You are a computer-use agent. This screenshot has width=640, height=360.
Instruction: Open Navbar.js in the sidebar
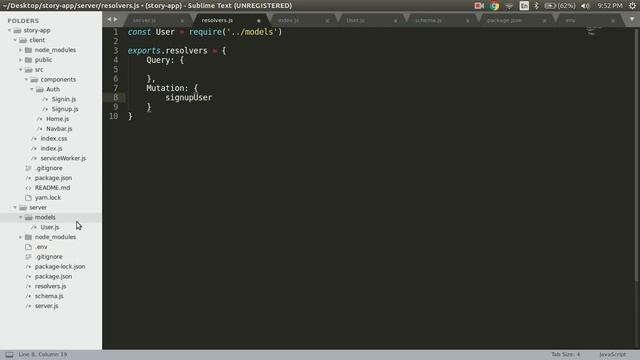pyautogui.click(x=59, y=129)
